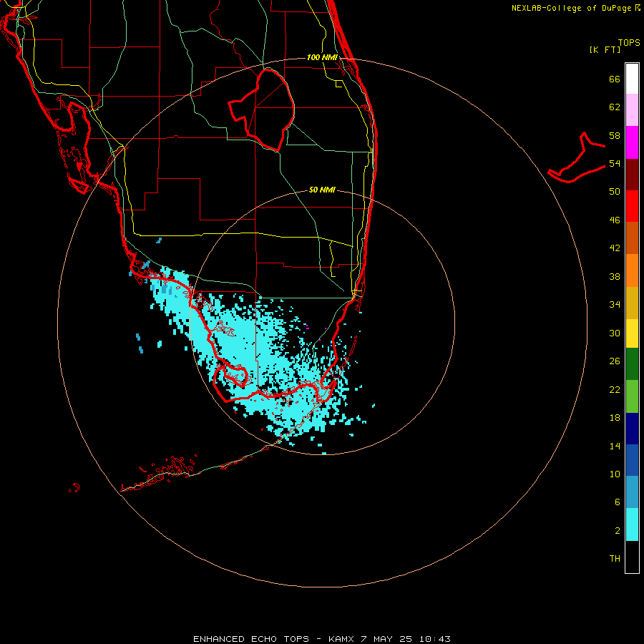Click the '18' legend value

point(615,418)
